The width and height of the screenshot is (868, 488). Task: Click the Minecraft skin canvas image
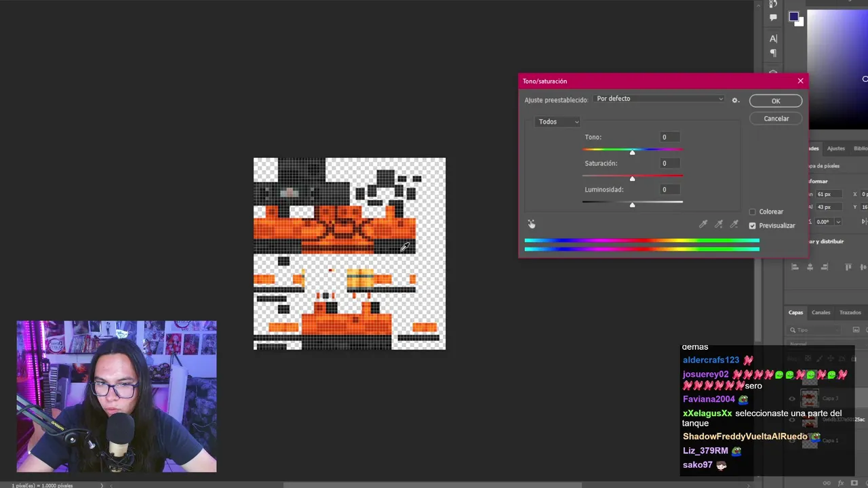(349, 254)
